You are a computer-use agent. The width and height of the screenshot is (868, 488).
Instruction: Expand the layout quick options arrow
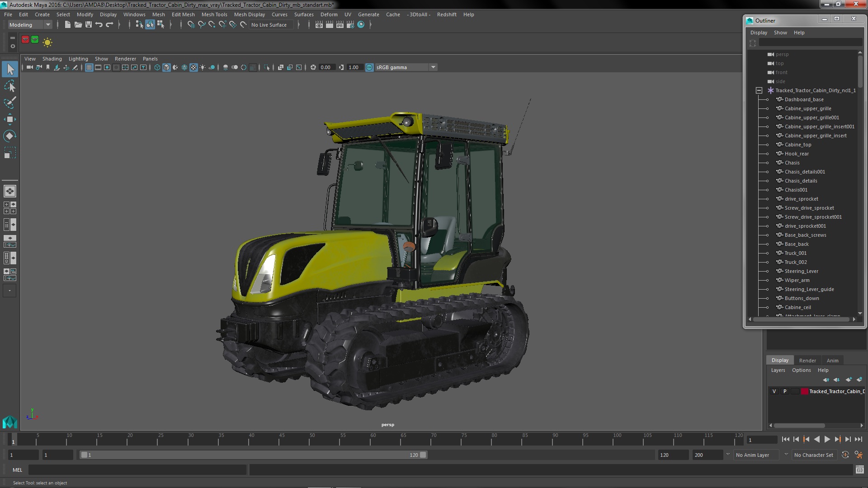(9, 291)
